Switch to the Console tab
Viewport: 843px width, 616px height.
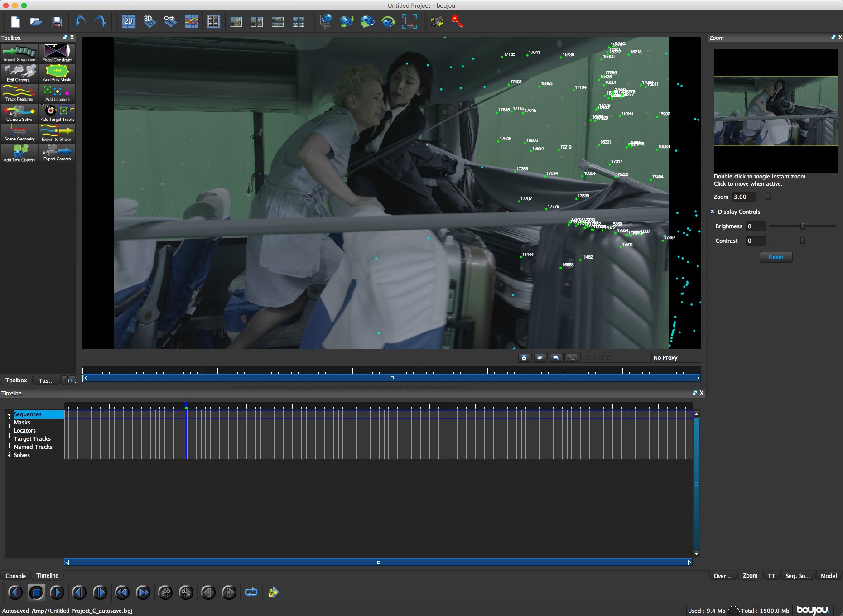16,576
